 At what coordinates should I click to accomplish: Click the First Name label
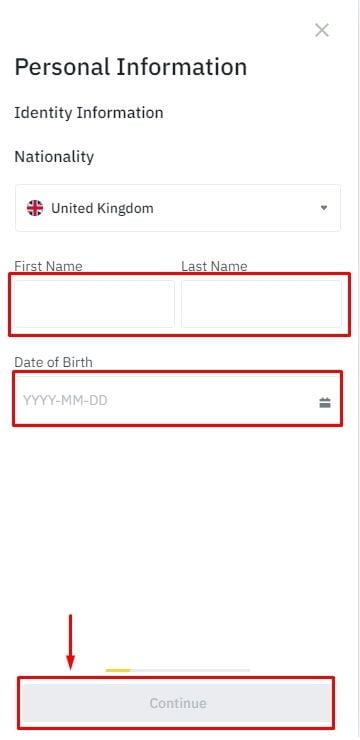point(48,266)
